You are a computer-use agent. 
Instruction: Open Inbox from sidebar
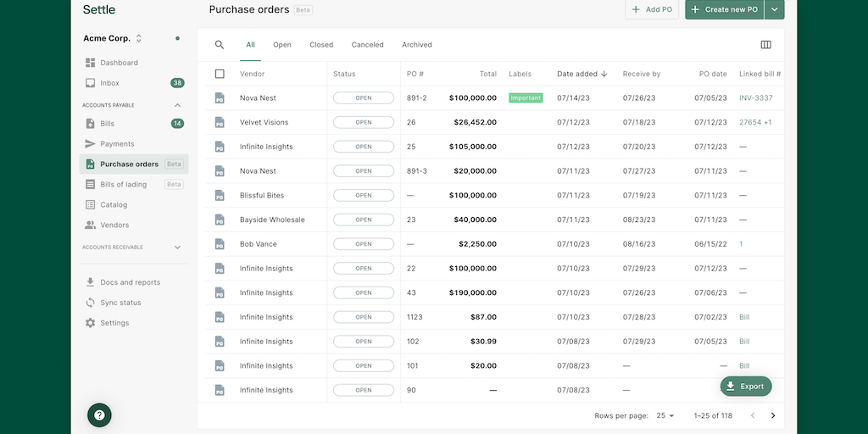click(109, 83)
